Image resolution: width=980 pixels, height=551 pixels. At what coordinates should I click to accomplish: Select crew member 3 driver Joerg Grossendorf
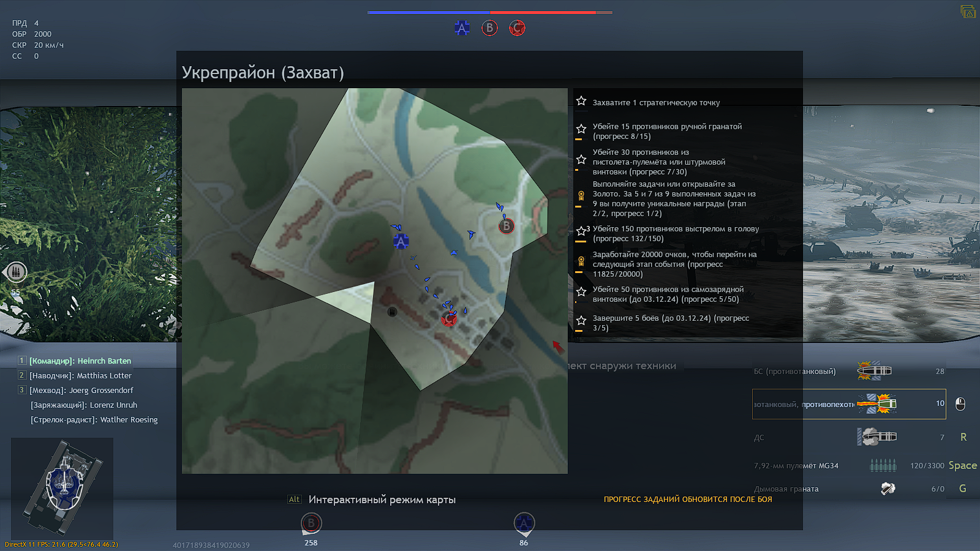click(75, 390)
